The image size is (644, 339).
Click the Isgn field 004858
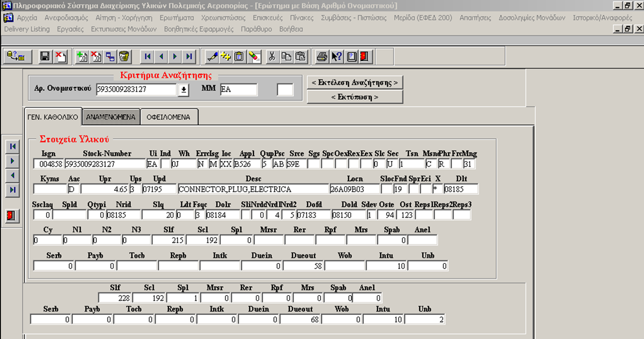coord(49,164)
